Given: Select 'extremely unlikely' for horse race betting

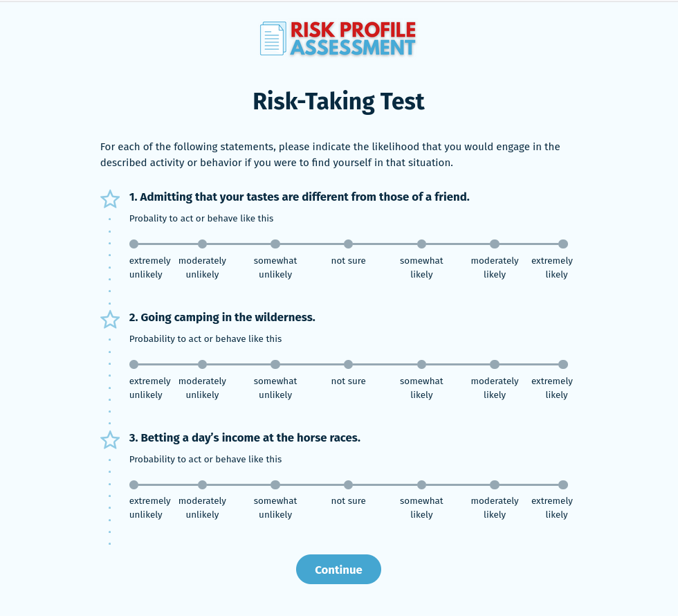Looking at the screenshot, I should [133, 484].
